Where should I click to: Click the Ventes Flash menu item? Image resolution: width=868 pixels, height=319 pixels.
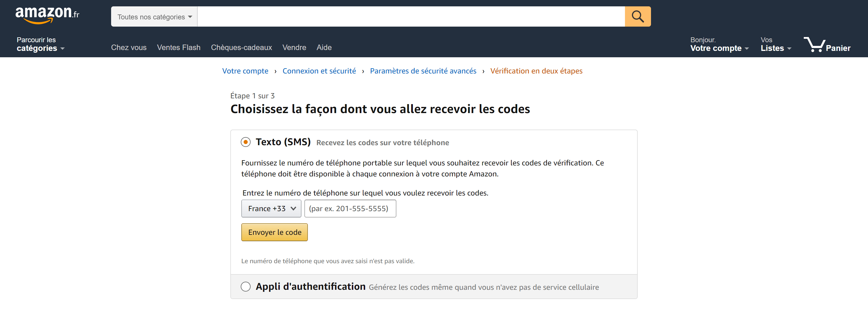(178, 47)
